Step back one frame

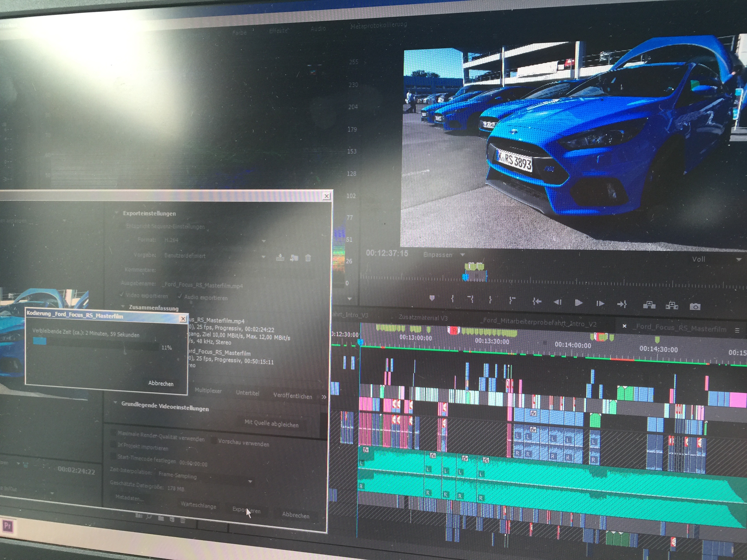557,302
